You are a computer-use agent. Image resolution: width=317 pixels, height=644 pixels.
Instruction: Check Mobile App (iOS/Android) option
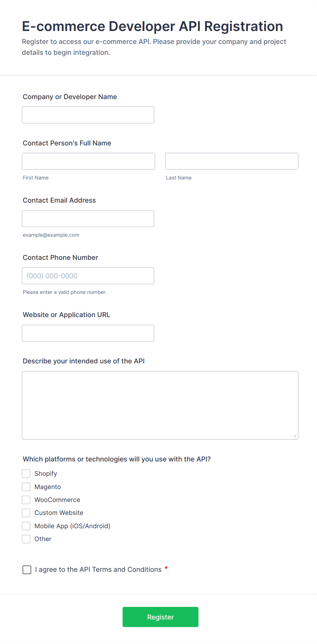pyautogui.click(x=26, y=526)
